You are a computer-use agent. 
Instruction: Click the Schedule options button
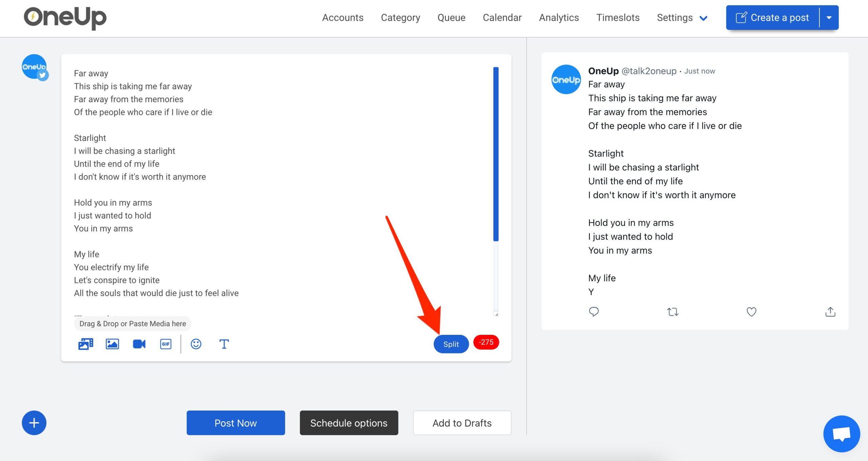(x=349, y=423)
